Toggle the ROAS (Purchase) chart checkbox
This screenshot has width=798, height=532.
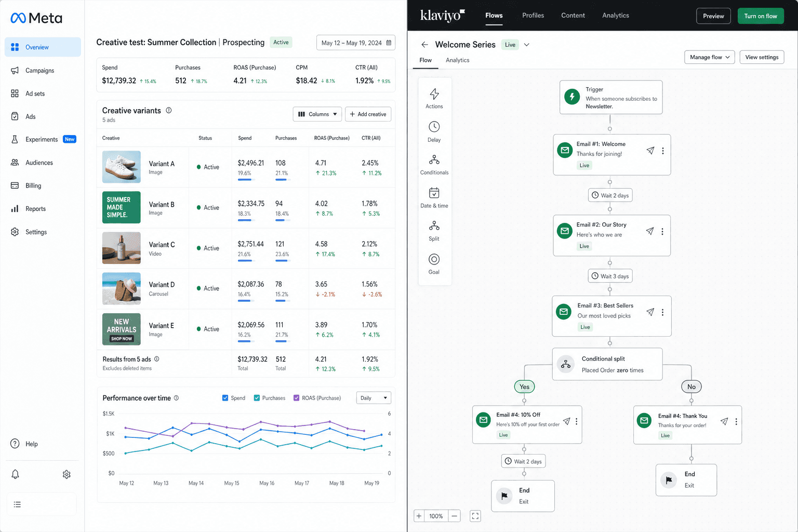click(x=297, y=398)
